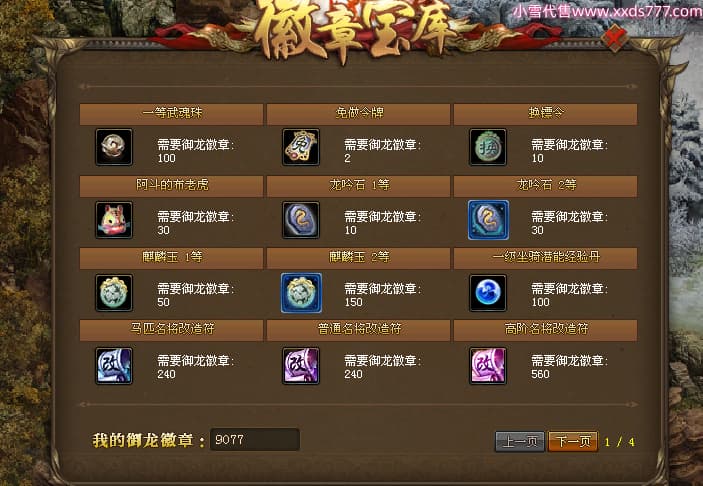
Task: Select the 一等武魂珠 item icon
Action: tap(114, 147)
